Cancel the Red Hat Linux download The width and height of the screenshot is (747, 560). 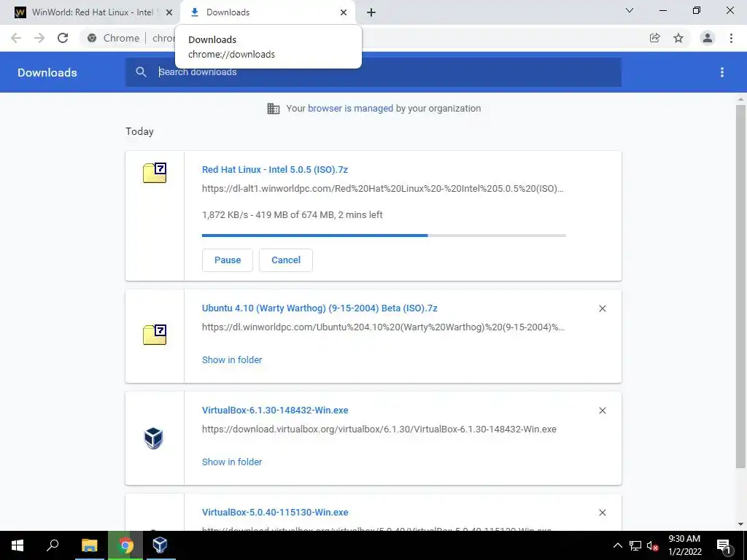pyautogui.click(x=286, y=260)
